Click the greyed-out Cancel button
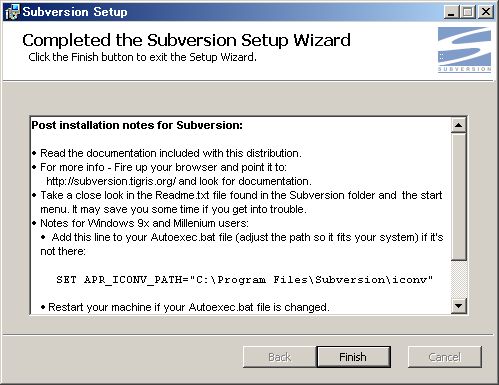This screenshot has height=385, width=499. [x=445, y=357]
